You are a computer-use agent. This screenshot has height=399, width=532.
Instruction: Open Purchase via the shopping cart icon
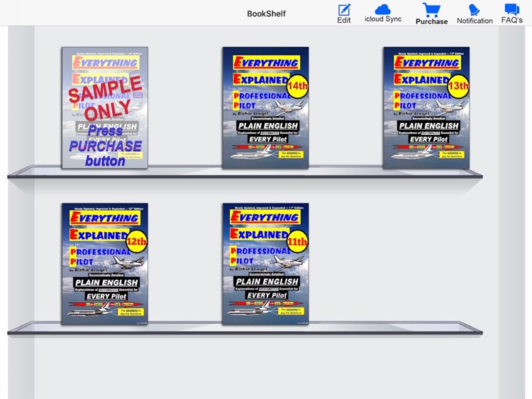click(x=431, y=10)
